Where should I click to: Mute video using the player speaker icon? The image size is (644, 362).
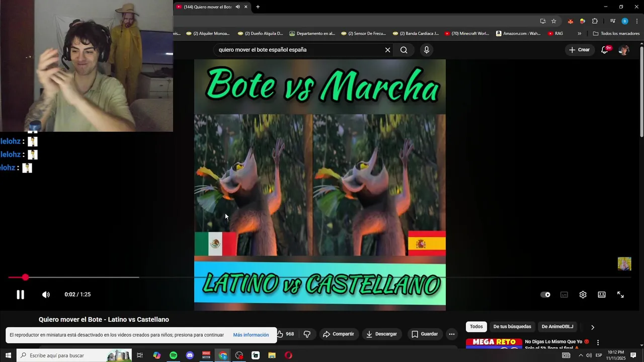pos(46,295)
